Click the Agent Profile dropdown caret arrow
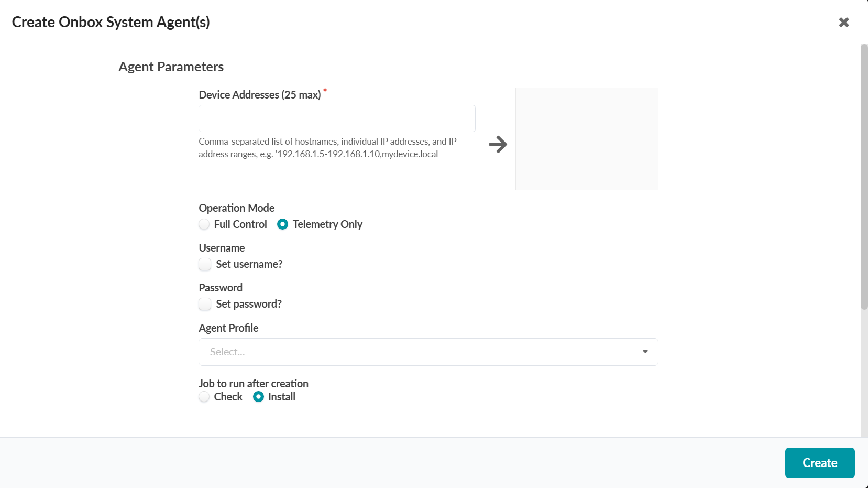Viewport: 868px width, 488px height. [x=645, y=352]
